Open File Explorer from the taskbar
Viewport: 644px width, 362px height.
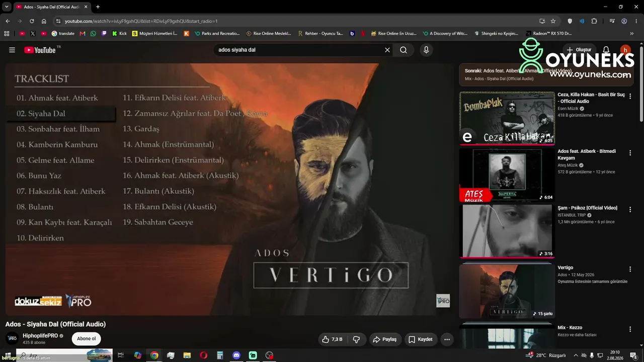(x=187, y=355)
